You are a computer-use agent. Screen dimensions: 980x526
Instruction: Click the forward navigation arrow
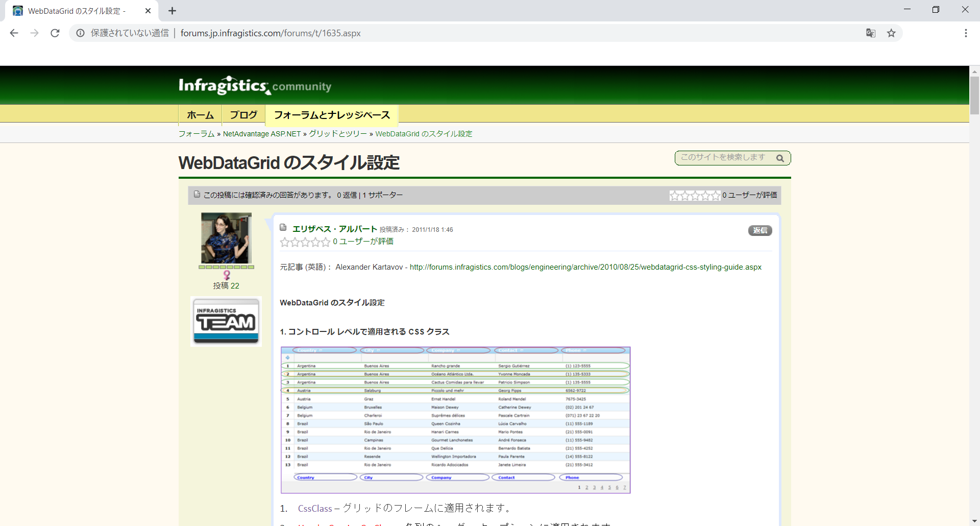tap(34, 33)
